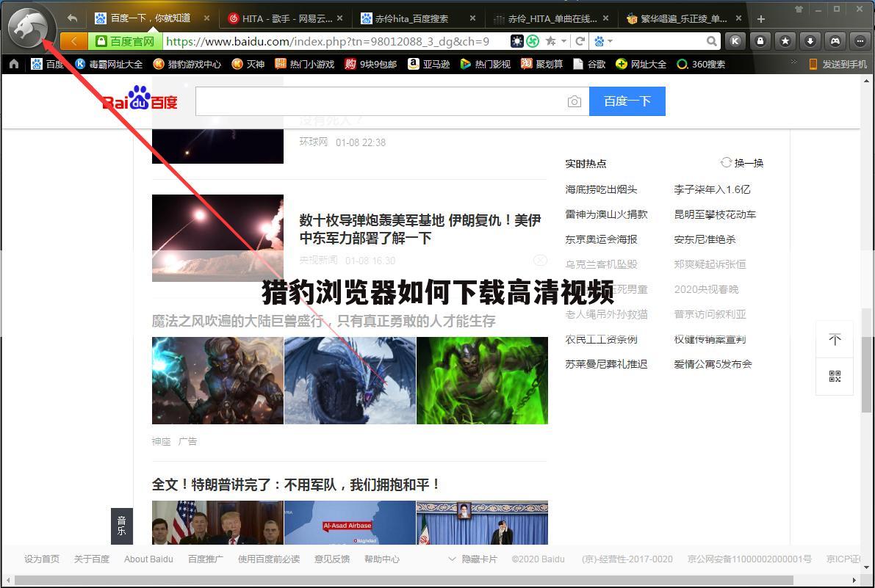Screen dimensions: 875x588
Task: Open headline 数十枚导弹炮轰美军基地
Action: (x=420, y=229)
